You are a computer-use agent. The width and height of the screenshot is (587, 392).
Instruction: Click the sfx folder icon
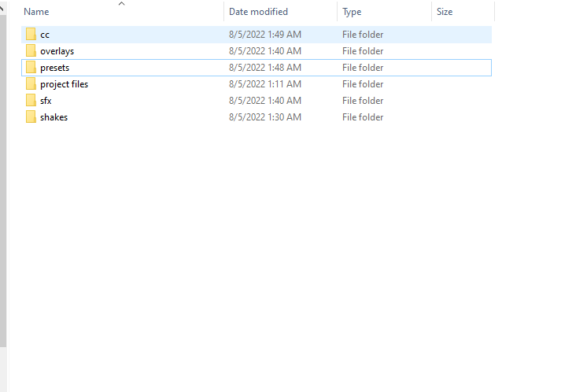(x=31, y=101)
